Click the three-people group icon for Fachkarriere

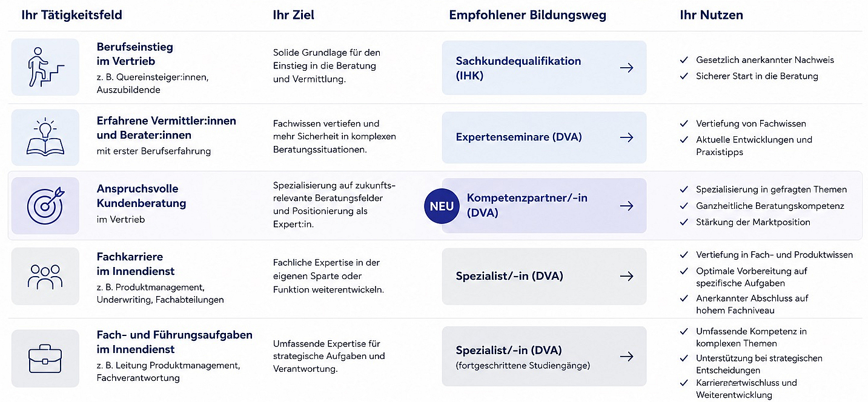(x=45, y=276)
